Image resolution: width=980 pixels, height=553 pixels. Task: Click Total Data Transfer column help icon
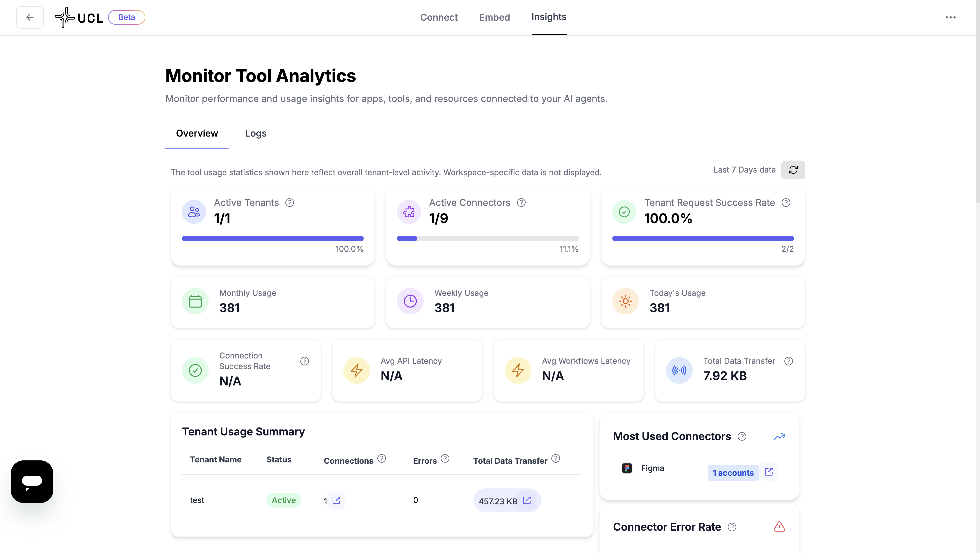coord(555,458)
